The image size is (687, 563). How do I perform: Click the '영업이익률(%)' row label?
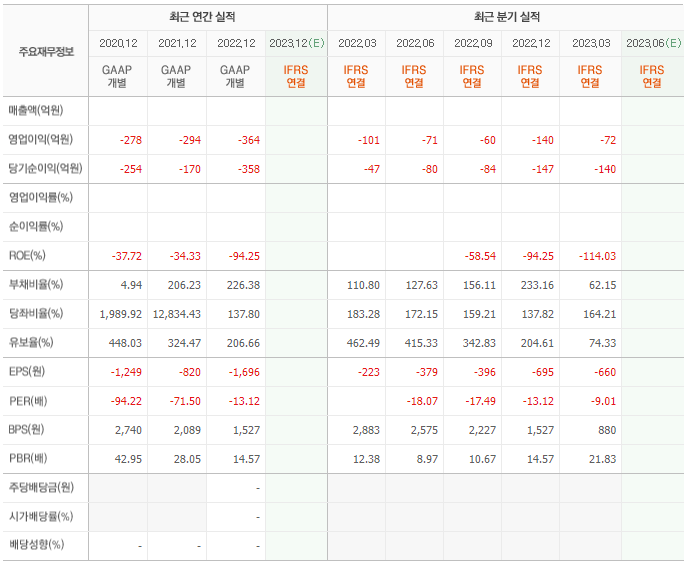tap(40, 198)
